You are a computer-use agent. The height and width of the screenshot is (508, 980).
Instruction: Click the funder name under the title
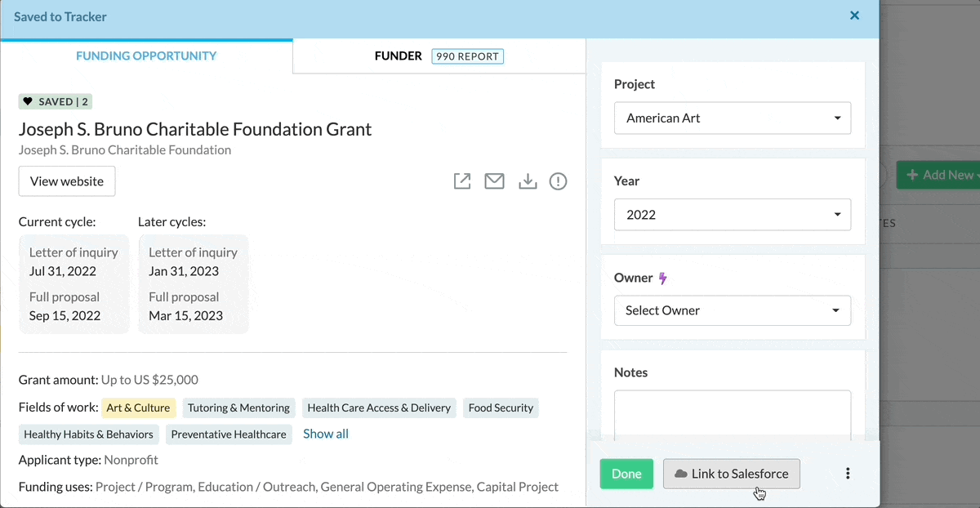coord(125,150)
